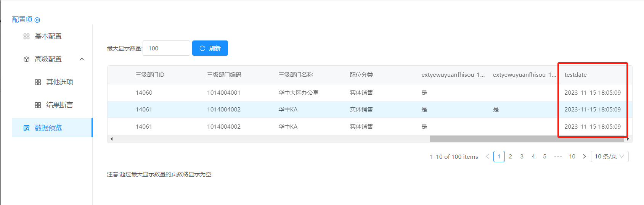Select the 结果断言 menu item
This screenshot has width=644, height=205.
pyautogui.click(x=59, y=105)
